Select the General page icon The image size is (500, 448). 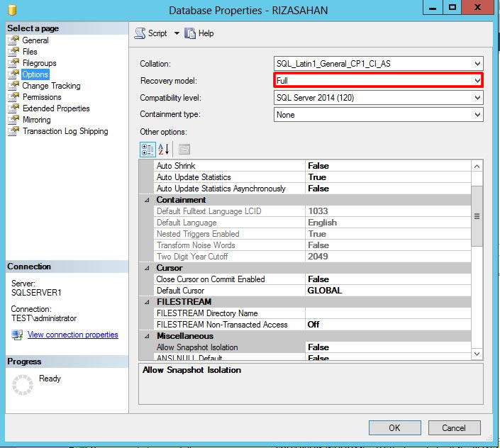point(13,40)
